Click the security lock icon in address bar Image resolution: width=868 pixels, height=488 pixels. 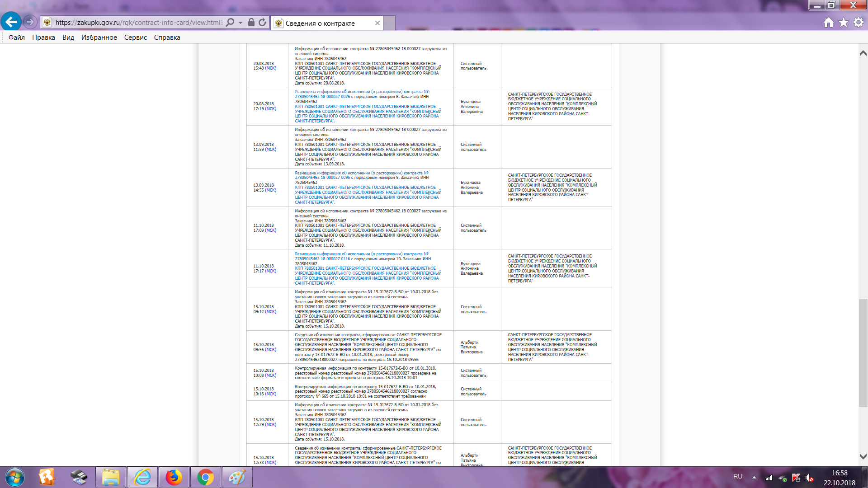click(251, 23)
